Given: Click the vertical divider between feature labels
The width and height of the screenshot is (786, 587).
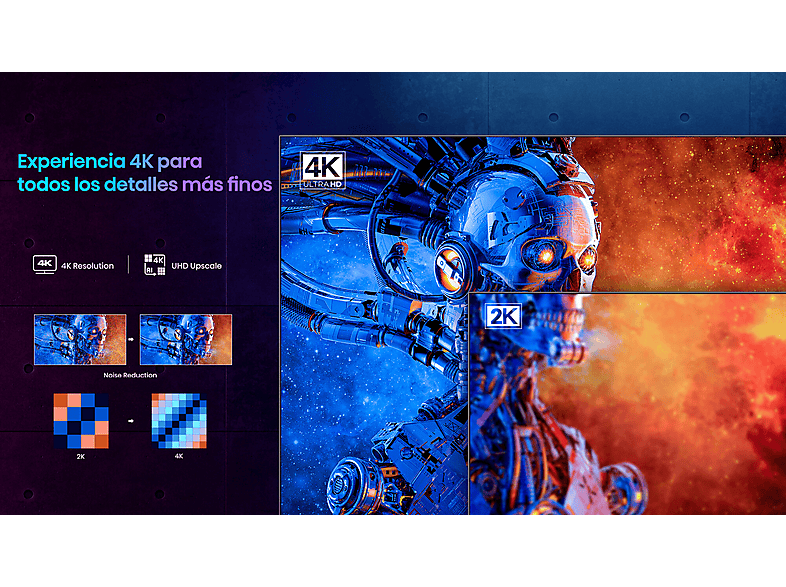Looking at the screenshot, I should coord(128,265).
